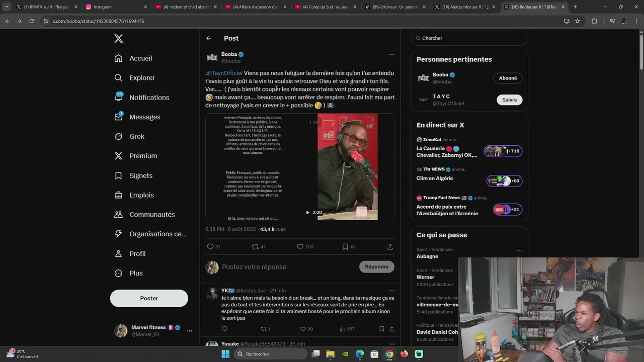This screenshot has height=362, width=644.
Task: Click the weather widget 20°C
Action: 23,354
